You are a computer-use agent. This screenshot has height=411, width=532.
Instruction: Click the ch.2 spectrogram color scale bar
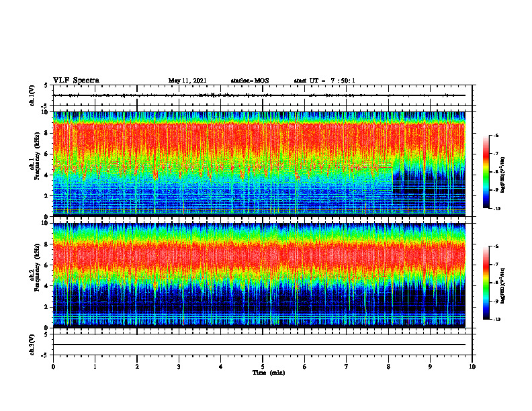click(486, 283)
